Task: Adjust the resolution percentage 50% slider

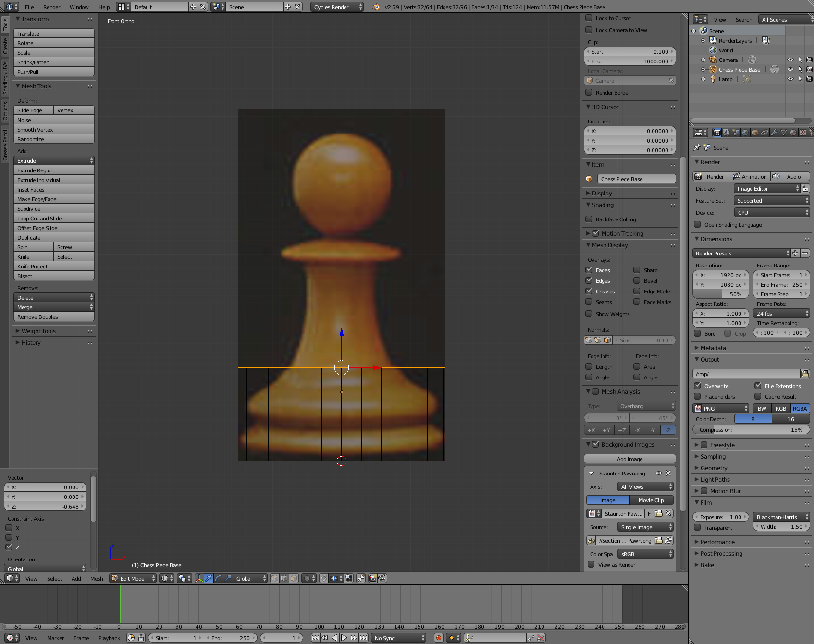Action: point(721,294)
